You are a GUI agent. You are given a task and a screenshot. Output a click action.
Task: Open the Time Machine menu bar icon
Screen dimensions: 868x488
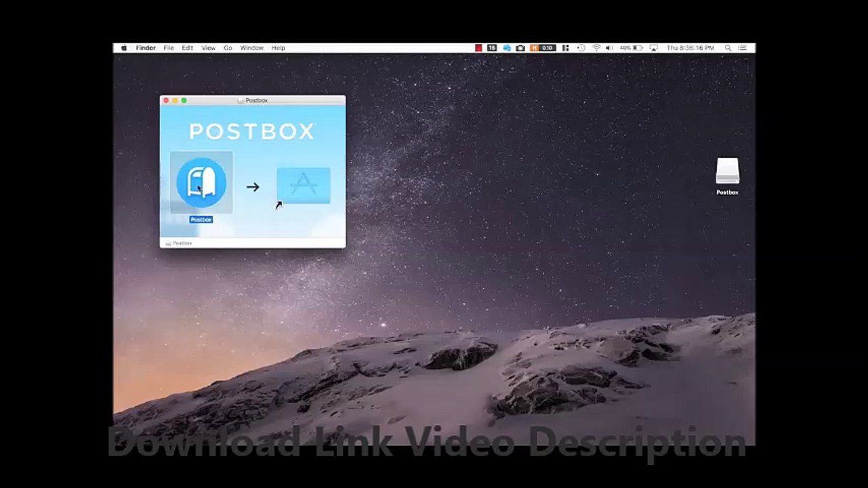(x=581, y=48)
